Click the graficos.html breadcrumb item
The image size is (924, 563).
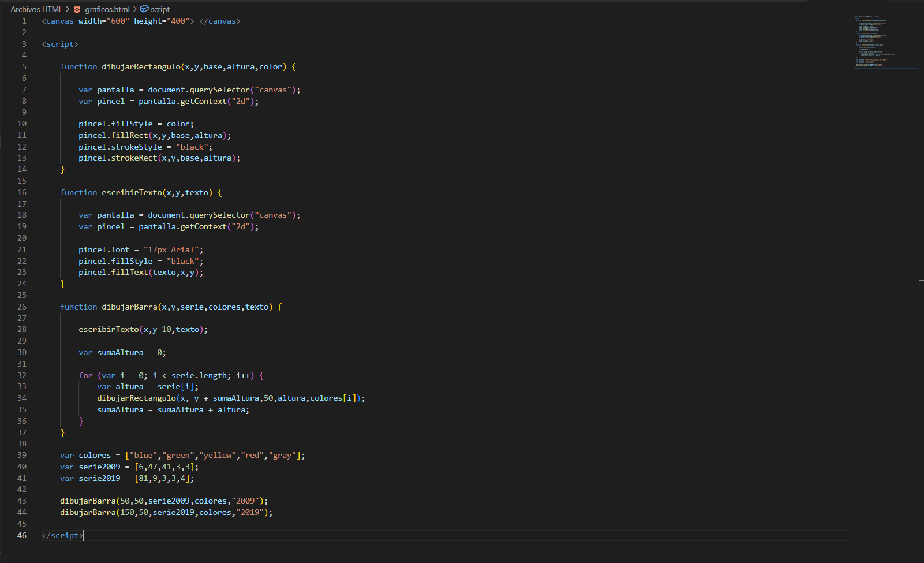[x=107, y=9]
